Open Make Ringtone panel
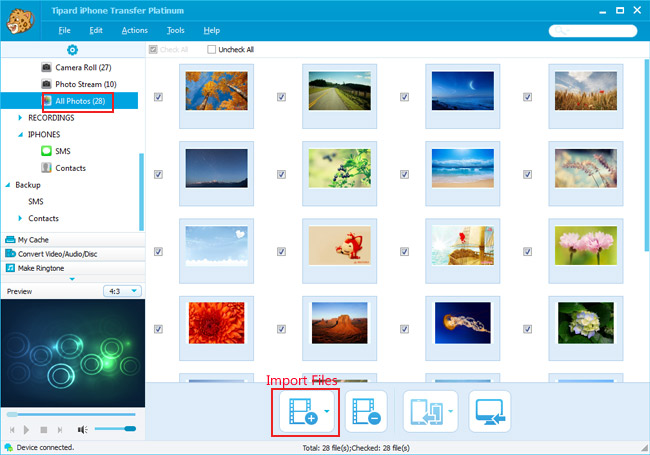This screenshot has height=455, width=650. click(x=73, y=268)
